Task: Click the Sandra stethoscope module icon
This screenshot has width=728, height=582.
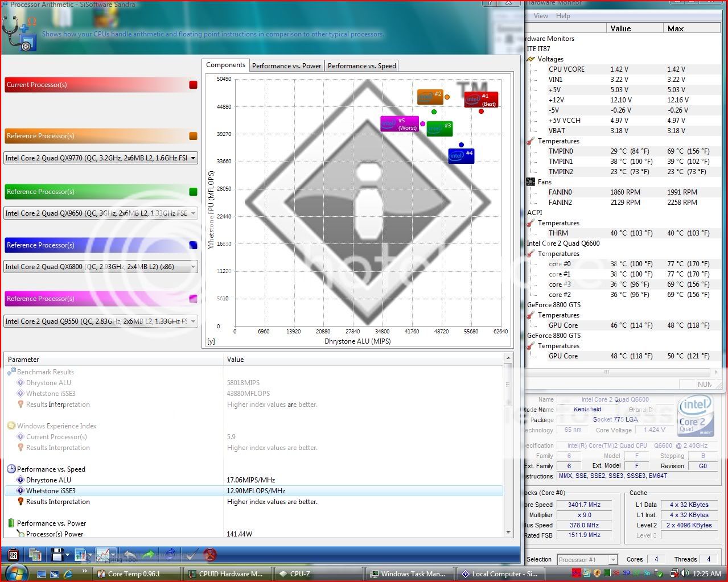Action: click(20, 33)
